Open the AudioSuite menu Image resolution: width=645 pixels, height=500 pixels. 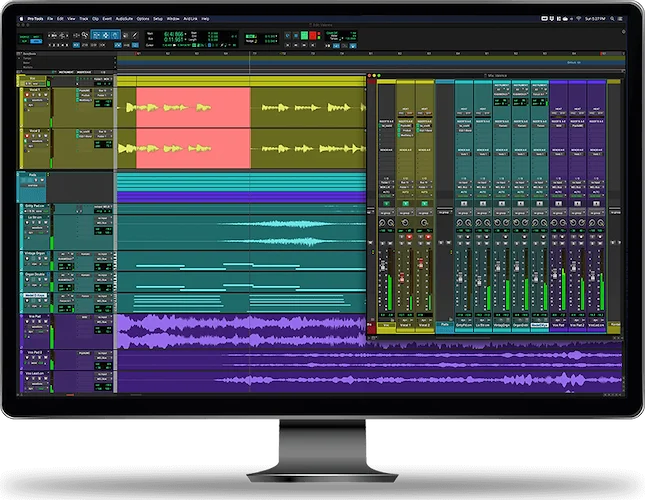125,19
